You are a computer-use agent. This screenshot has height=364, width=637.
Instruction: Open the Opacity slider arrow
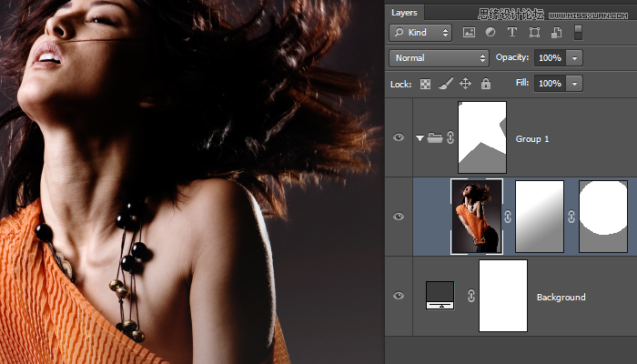point(574,58)
